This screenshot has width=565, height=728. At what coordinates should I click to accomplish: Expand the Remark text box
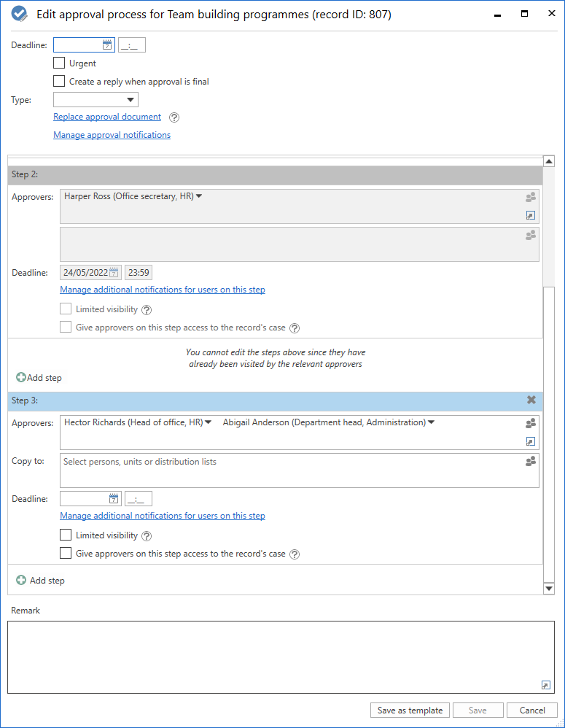coord(546,684)
